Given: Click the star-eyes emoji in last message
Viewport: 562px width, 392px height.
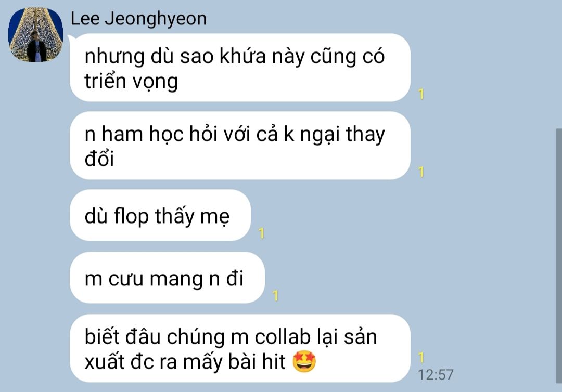Looking at the screenshot, I should tap(304, 361).
